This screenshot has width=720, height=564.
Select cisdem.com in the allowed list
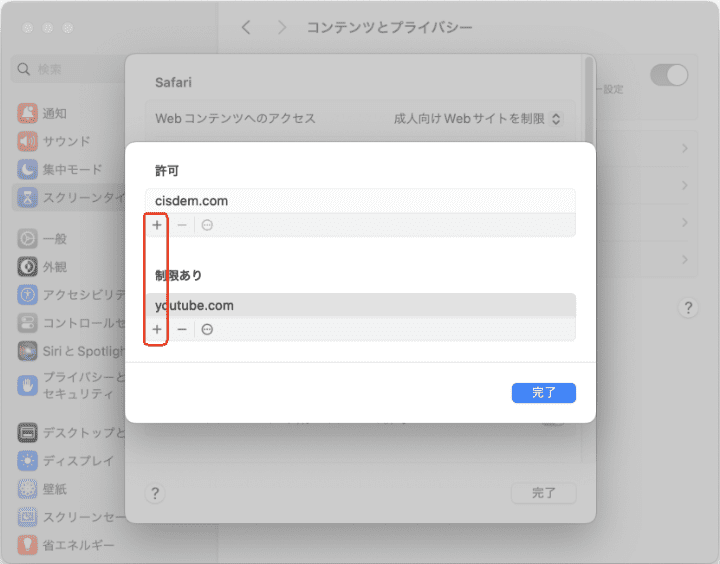[x=360, y=201]
